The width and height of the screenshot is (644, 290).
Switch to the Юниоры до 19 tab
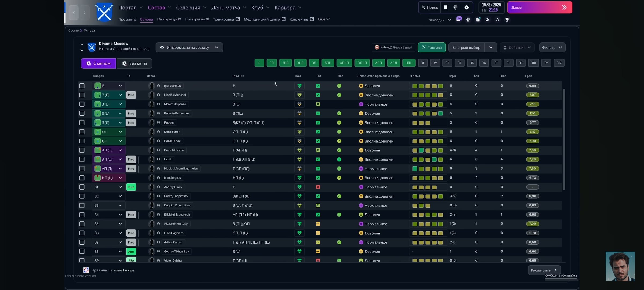(x=169, y=19)
